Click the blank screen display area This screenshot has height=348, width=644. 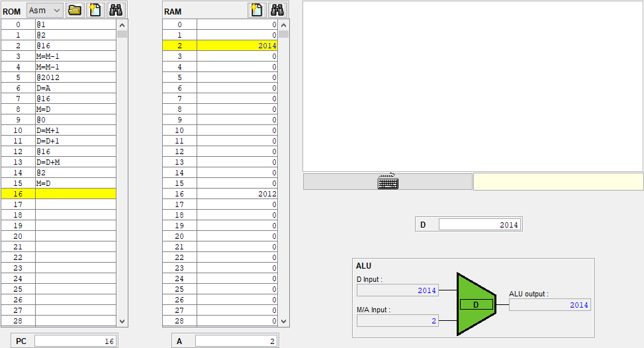click(473, 86)
